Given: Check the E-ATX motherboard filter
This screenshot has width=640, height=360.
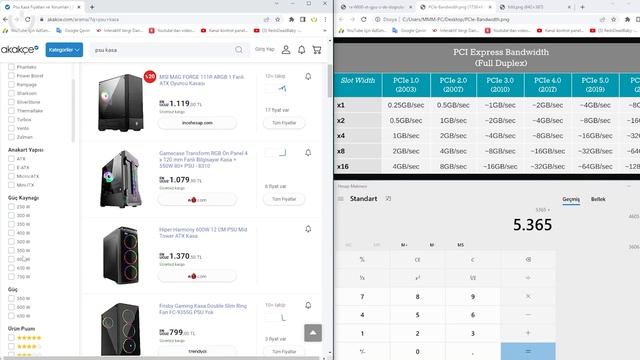Looking at the screenshot, I should click(x=11, y=167).
